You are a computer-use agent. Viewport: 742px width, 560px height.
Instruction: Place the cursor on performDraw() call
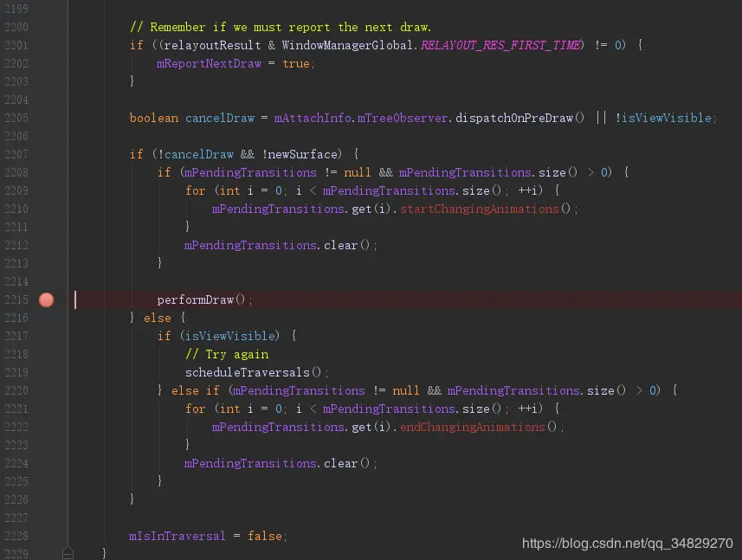pyautogui.click(x=201, y=299)
